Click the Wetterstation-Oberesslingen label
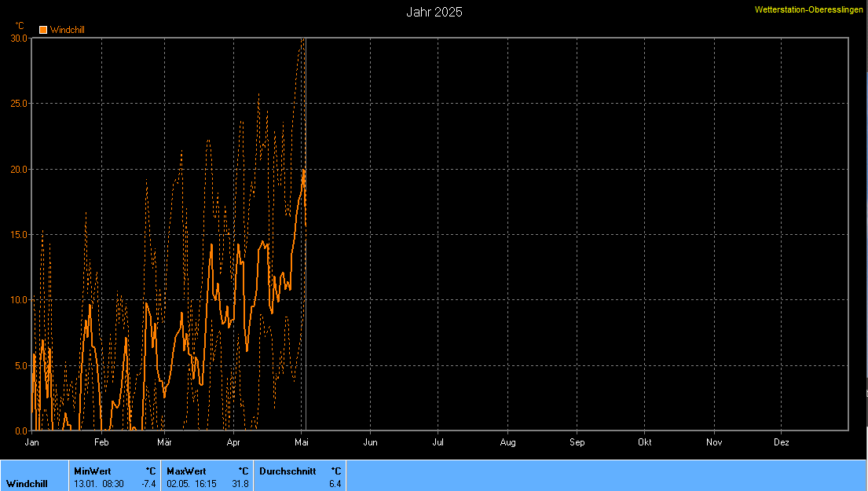Image resolution: width=868 pixels, height=491 pixels. click(x=809, y=10)
